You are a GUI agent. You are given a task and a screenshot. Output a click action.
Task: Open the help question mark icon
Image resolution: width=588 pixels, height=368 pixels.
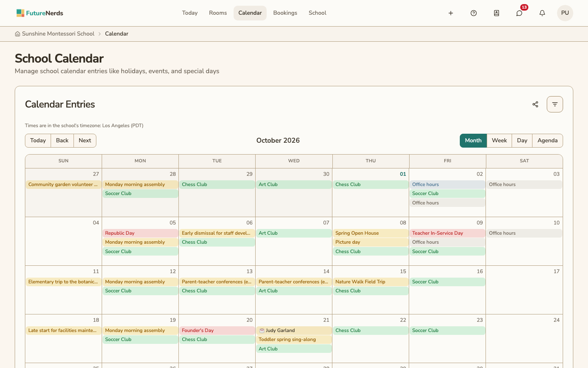point(474,13)
